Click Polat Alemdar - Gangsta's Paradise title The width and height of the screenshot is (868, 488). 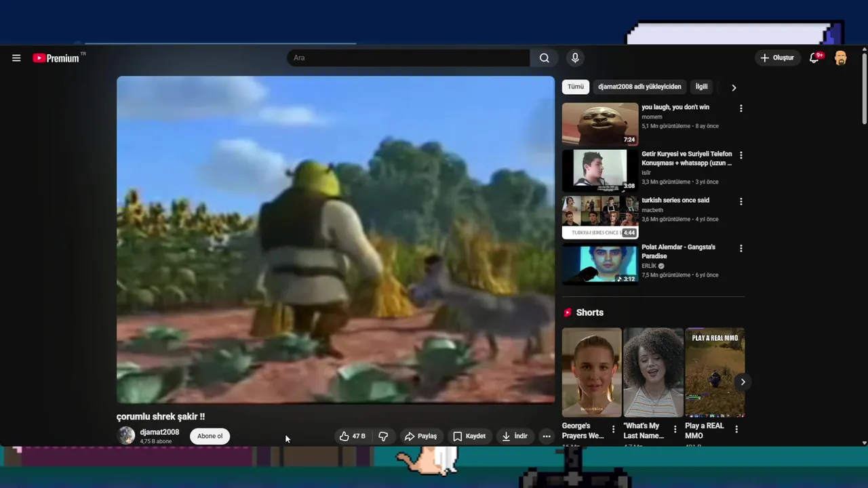click(678, 251)
